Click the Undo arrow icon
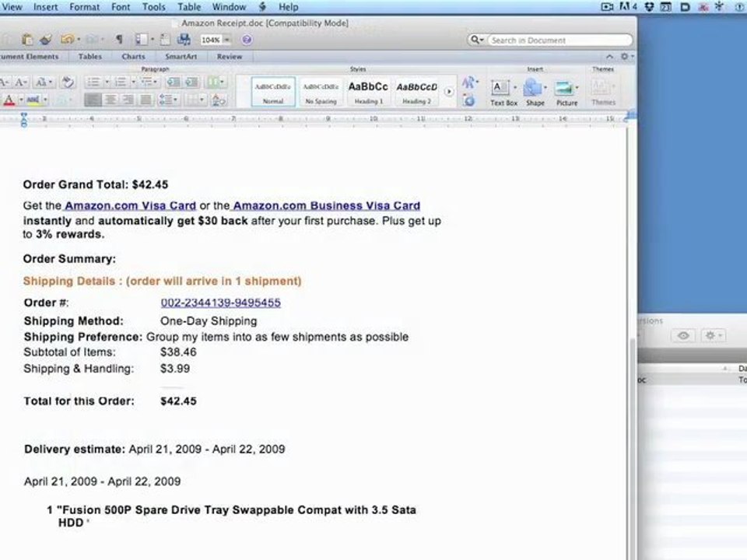The height and width of the screenshot is (560, 747). 67,40
